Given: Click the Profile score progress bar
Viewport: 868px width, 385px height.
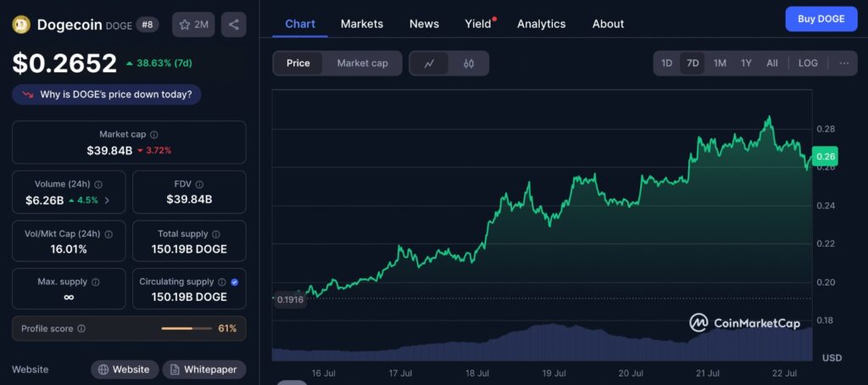Looking at the screenshot, I should click(x=186, y=328).
